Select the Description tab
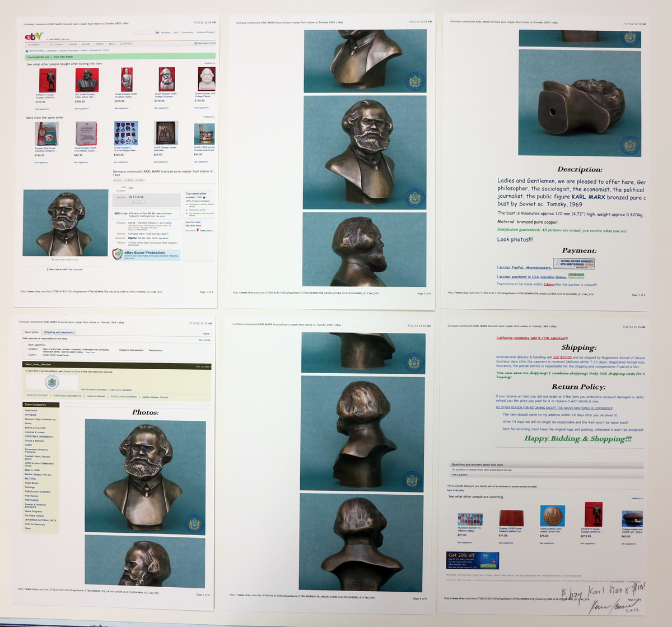Screen dimensions: 672x627 [x=32, y=332]
